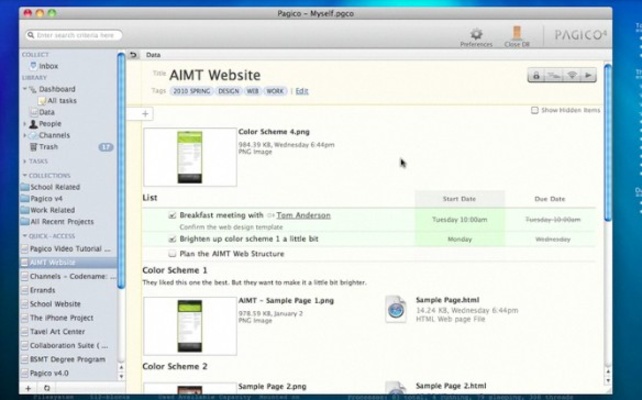This screenshot has height=400, width=642.
Task: Click the Start Date column header
Action: 459,199
